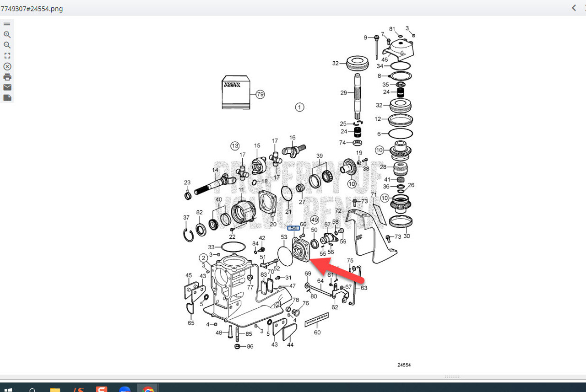Print the diagram using the printer icon
Screen dimensions: 586x392
click(x=7, y=77)
